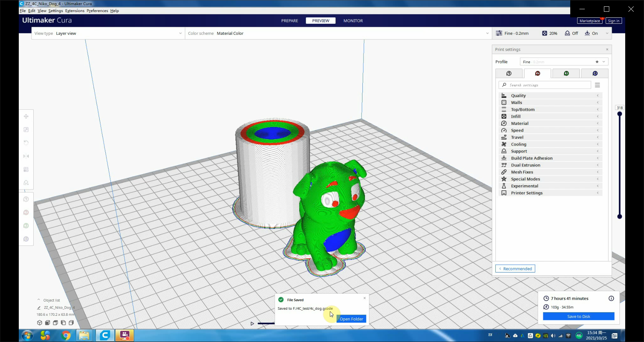Switch to the PREPARE stage

click(290, 21)
